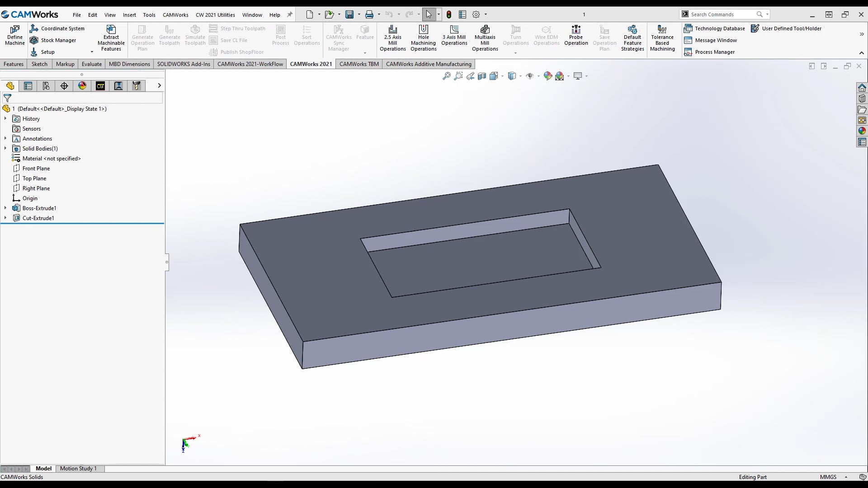
Task: Switch to the CAMWorks feature tree tab
Action: coord(100,86)
